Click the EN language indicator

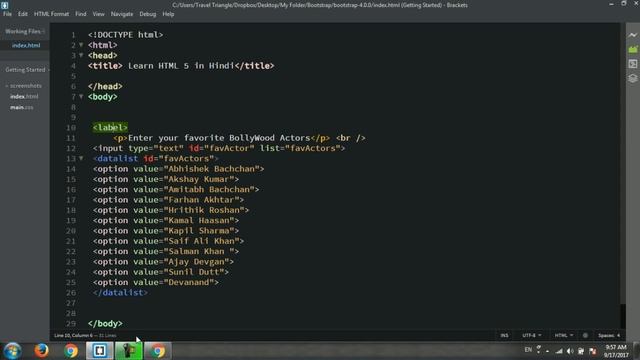[528, 350]
